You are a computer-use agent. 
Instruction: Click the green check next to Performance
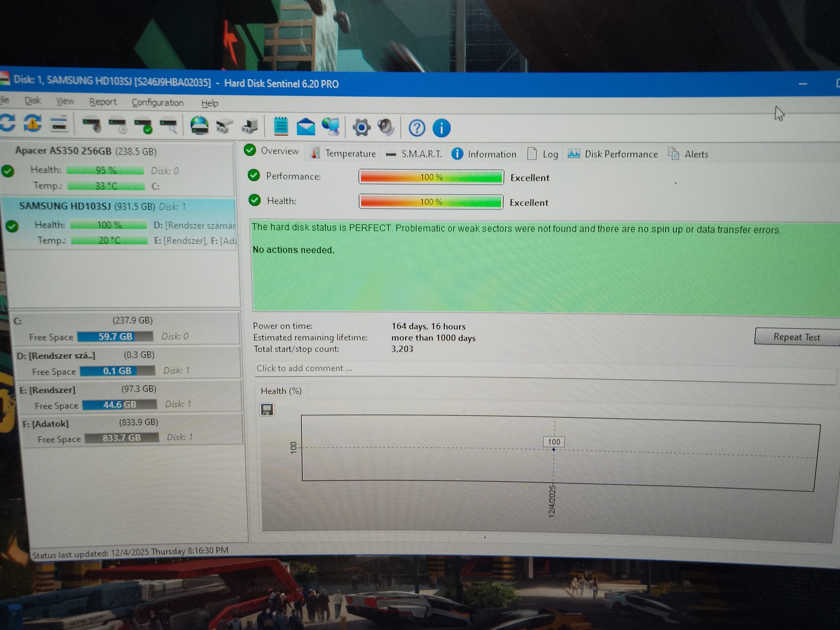(254, 175)
